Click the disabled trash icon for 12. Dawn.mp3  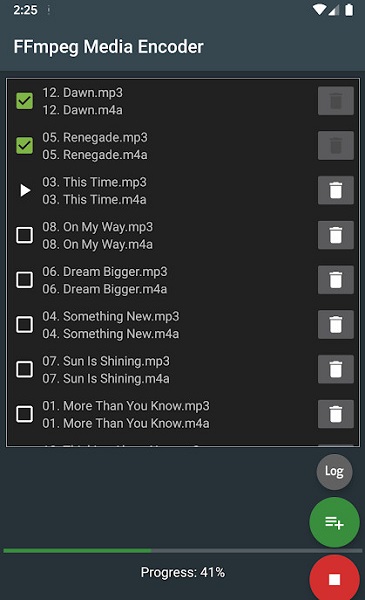pos(336,101)
